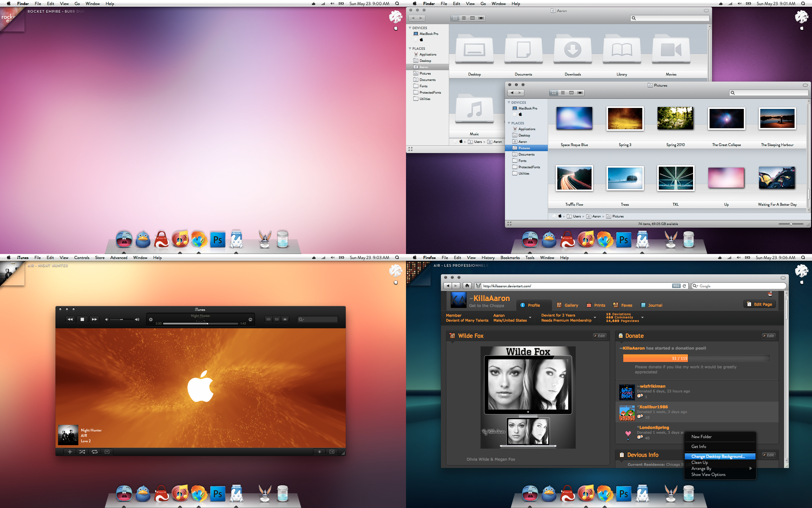This screenshot has width=812, height=508.
Task: Click the iTunes playback progress bar
Action: 200,324
